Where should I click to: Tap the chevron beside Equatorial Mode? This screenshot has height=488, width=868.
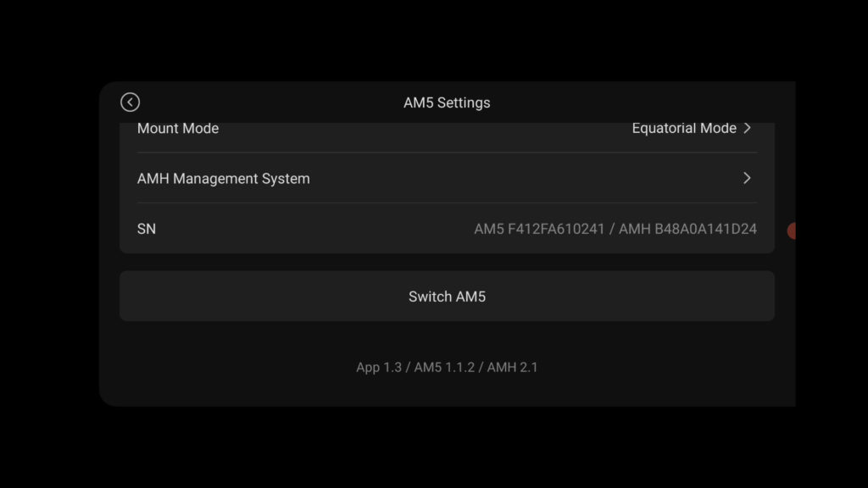(x=748, y=129)
